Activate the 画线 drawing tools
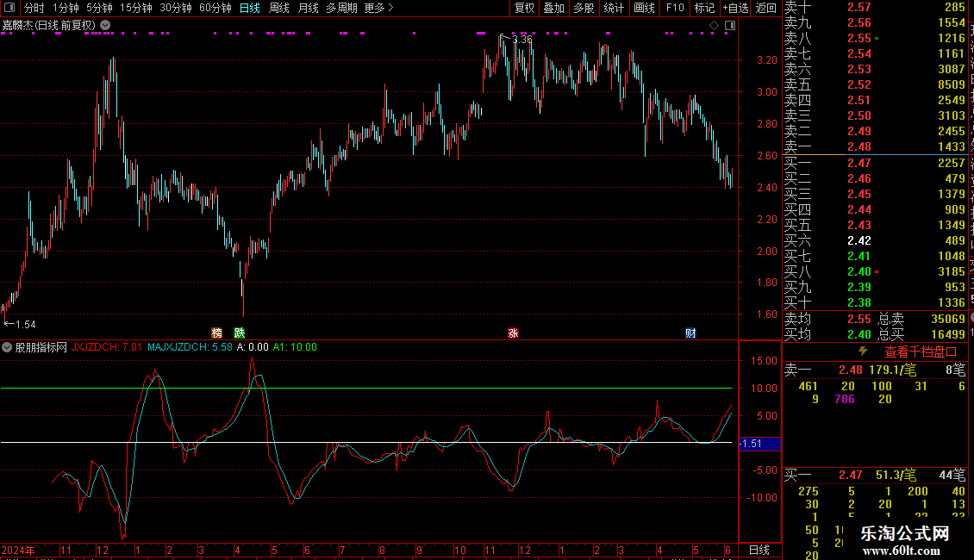The image size is (974, 560). 644,8
